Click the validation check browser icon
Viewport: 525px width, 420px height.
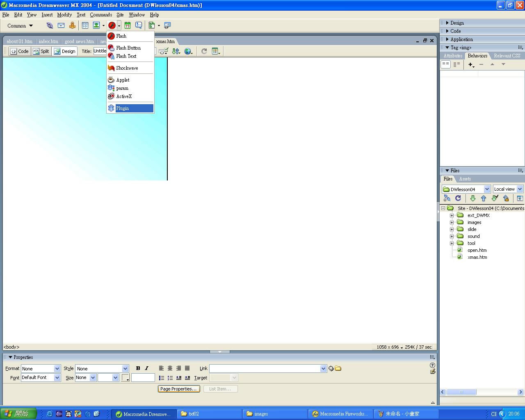[x=163, y=51]
